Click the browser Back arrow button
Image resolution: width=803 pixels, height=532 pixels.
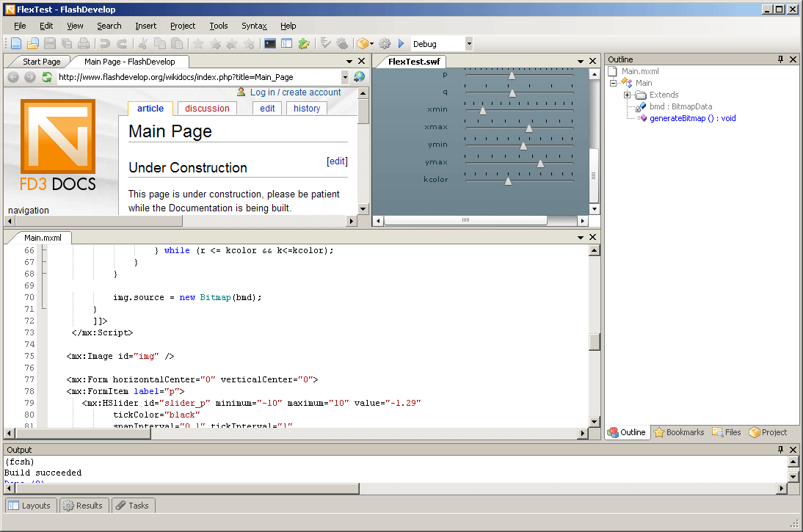(x=13, y=77)
